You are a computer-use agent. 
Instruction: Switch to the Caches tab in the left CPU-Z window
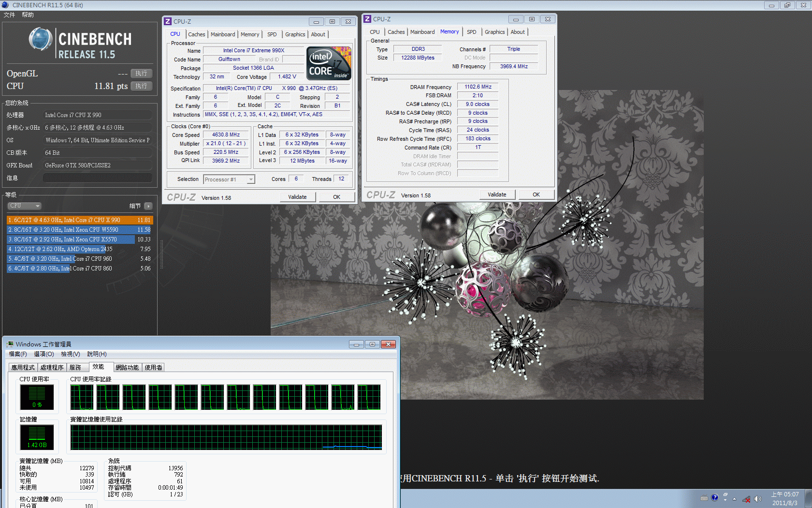point(197,34)
